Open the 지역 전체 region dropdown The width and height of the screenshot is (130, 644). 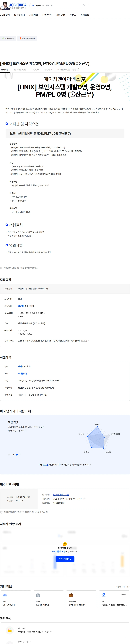38,6
